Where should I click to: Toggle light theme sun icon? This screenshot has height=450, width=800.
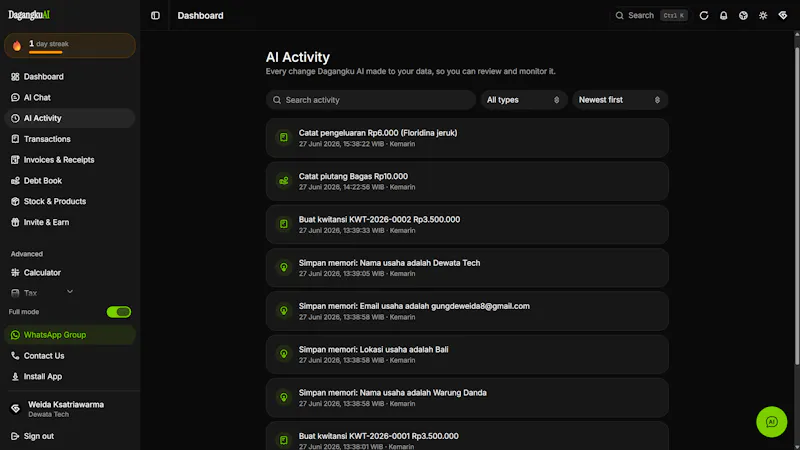[763, 16]
